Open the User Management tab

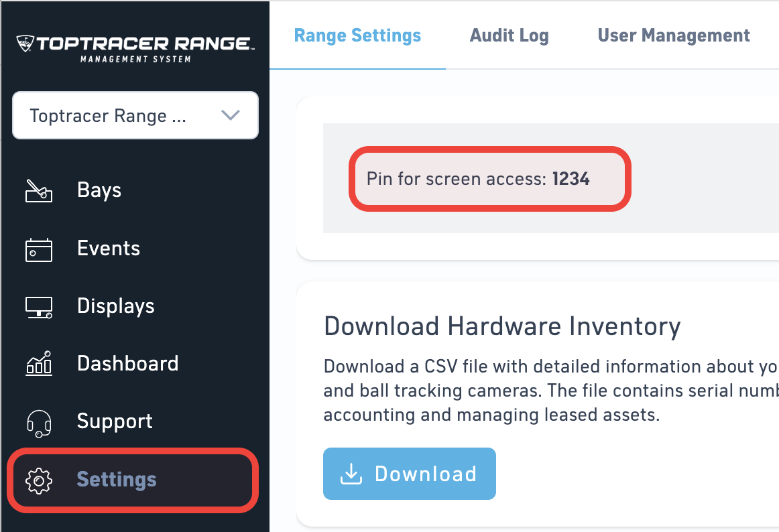[x=674, y=36]
